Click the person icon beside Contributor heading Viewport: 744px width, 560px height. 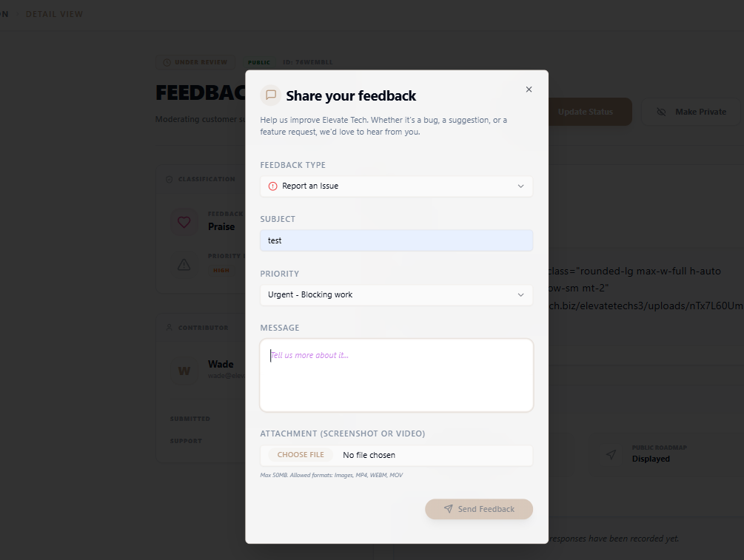[170, 328]
